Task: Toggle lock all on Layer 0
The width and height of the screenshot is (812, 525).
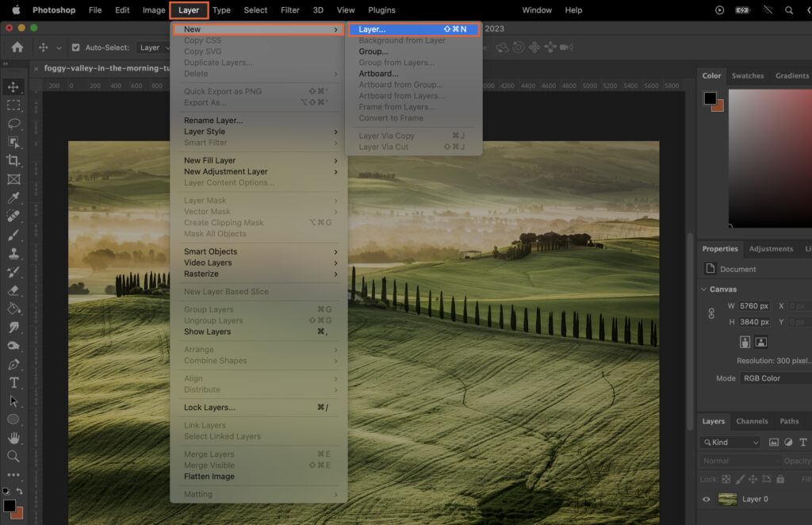Action: 779,479
